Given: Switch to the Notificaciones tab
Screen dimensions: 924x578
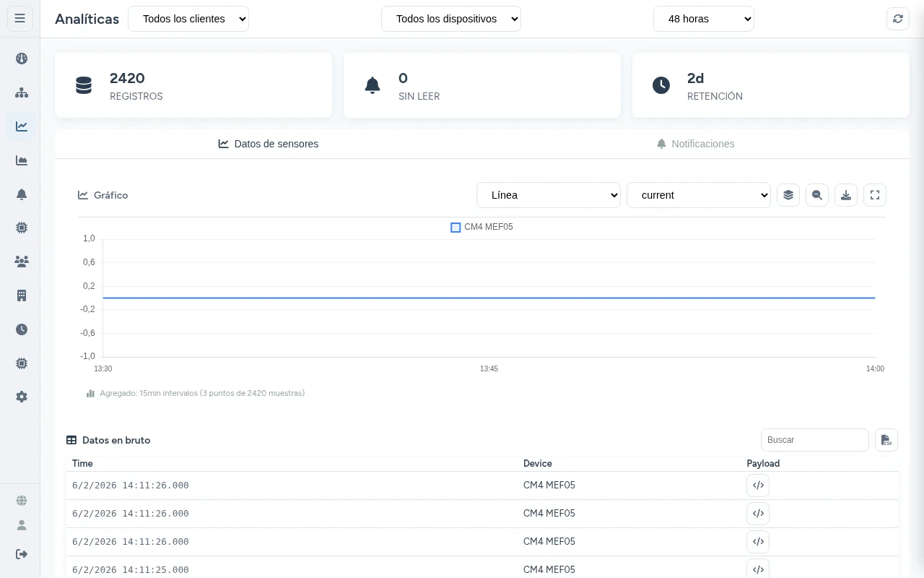Looking at the screenshot, I should 695,144.
